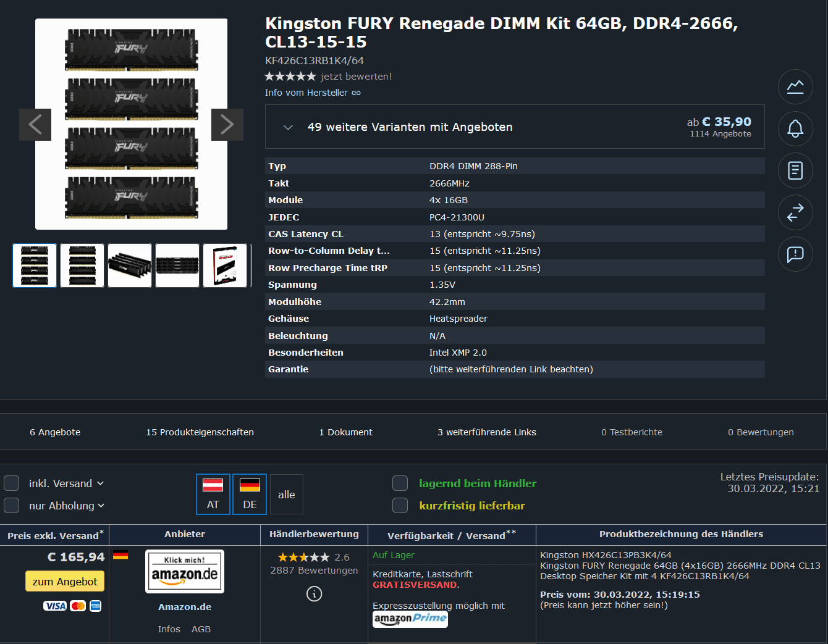
Task: Open the 0 Bewertungen tab
Action: (x=761, y=432)
